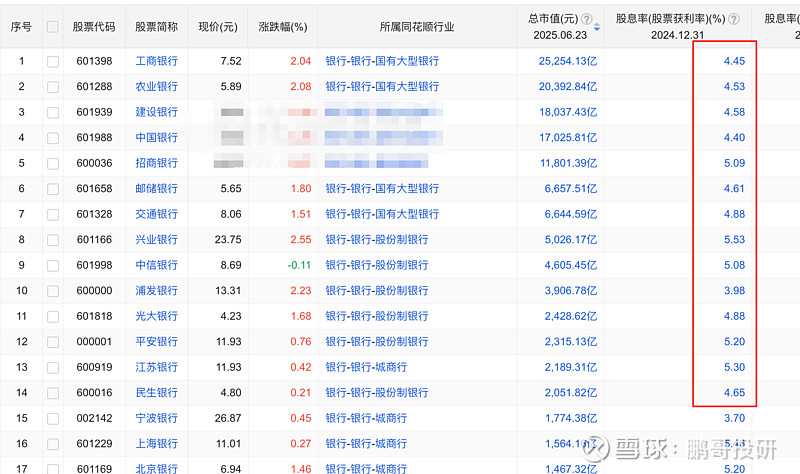800x474 pixels.
Task: Open 宁波银行 stock link
Action: point(156,418)
